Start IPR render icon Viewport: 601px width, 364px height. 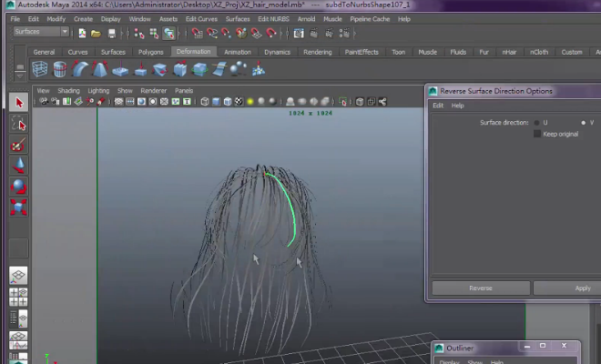click(x=329, y=34)
